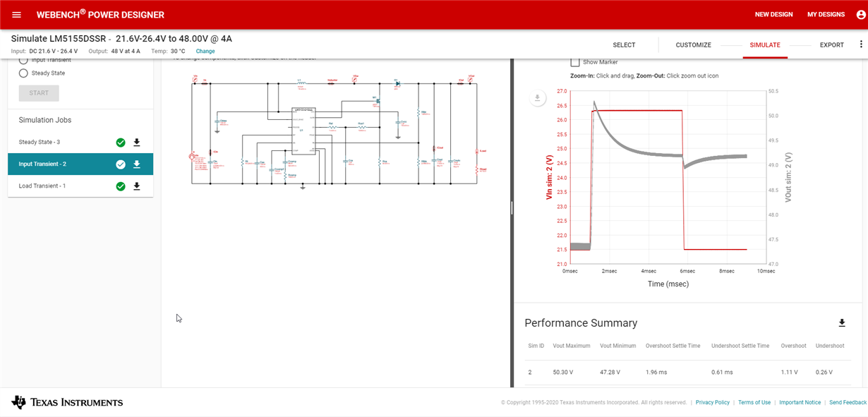This screenshot has height=417, width=868.
Task: Click the Time (msec) axis label
Action: pyautogui.click(x=668, y=284)
